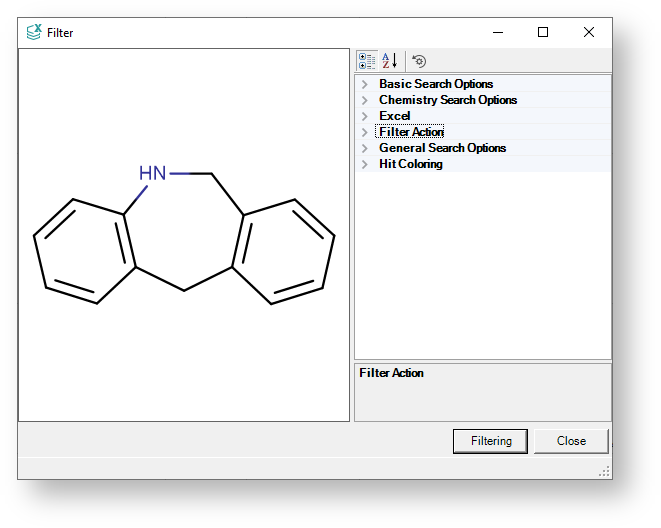Expand the Excel category chevron
The width and height of the screenshot is (661, 528).
pos(365,116)
